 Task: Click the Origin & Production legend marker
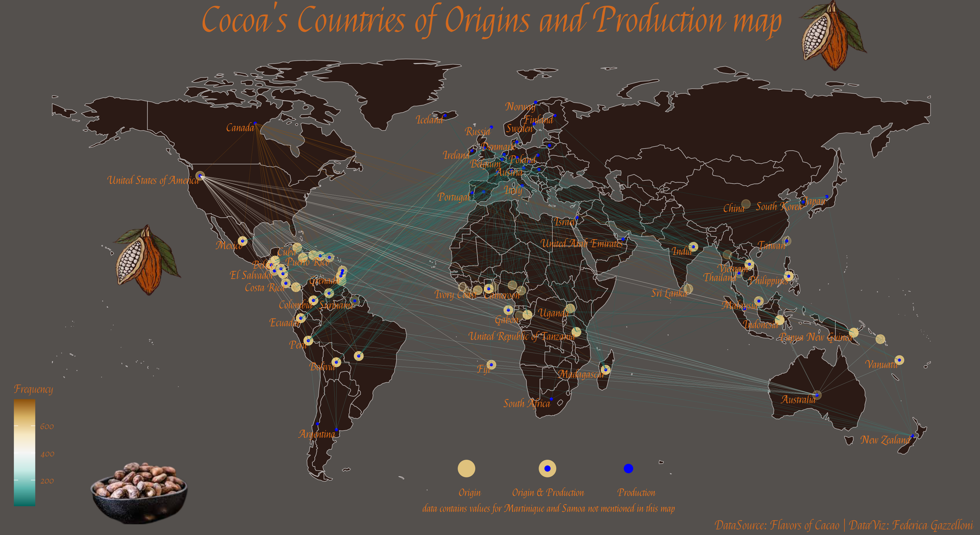click(547, 468)
